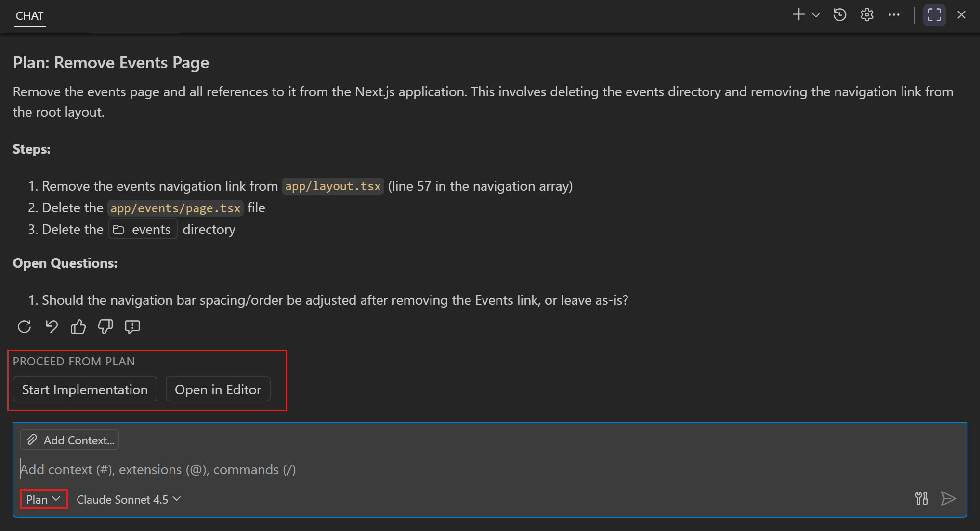Viewport: 980px width, 531px height.
Task: Give the plan a thumbs up
Action: point(78,326)
